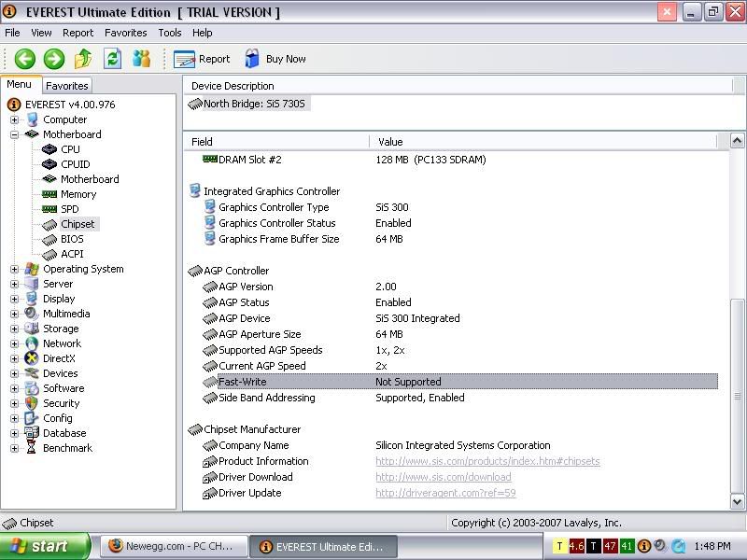Expand the Devices tree node
747x560 pixels.
[14, 374]
